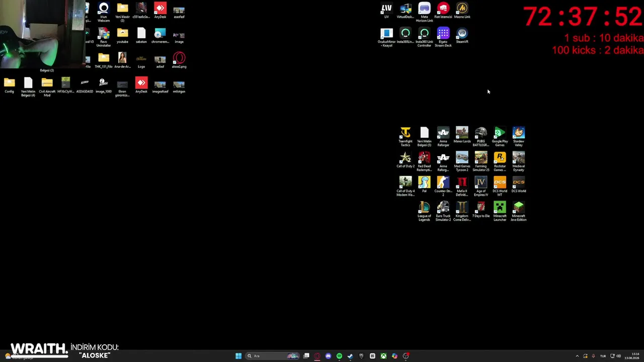
Task: Open Elgato Stream Deck
Action: coord(443,37)
